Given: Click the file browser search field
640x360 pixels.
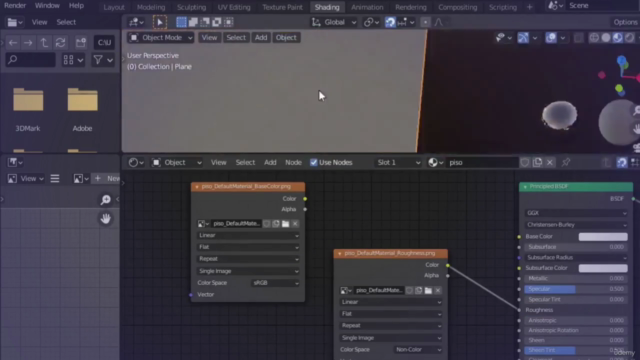Looking at the screenshot, I should 31,60.
